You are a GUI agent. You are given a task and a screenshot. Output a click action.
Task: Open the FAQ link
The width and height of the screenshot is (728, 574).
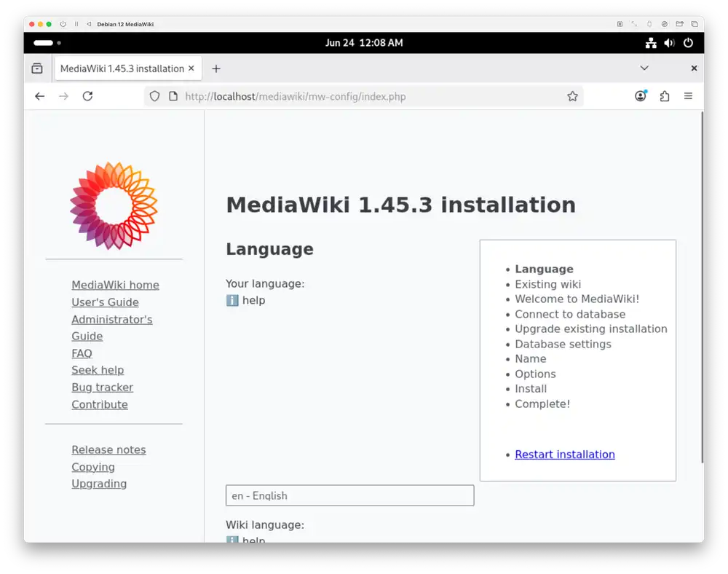tap(82, 353)
